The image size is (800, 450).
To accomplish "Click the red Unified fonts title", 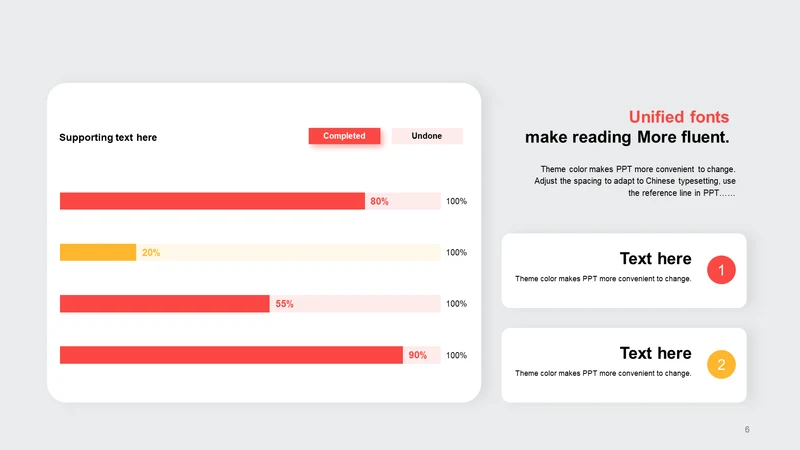I will 679,117.
